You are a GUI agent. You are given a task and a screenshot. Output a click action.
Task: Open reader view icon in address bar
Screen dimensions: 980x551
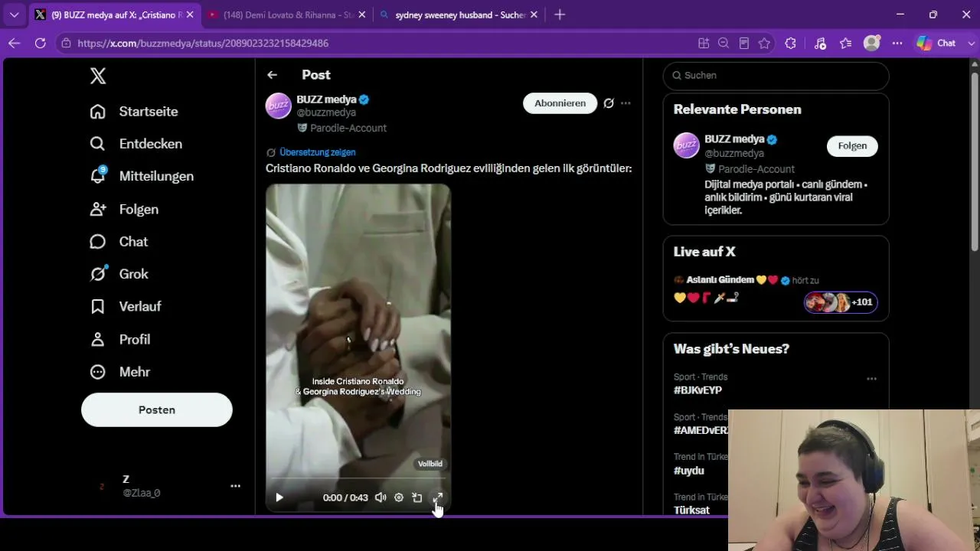click(x=743, y=44)
